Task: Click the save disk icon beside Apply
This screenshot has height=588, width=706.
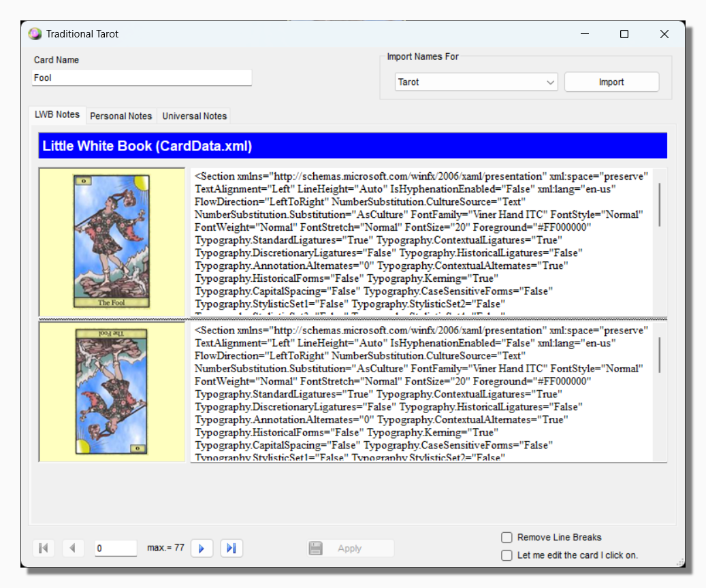Action: [316, 548]
